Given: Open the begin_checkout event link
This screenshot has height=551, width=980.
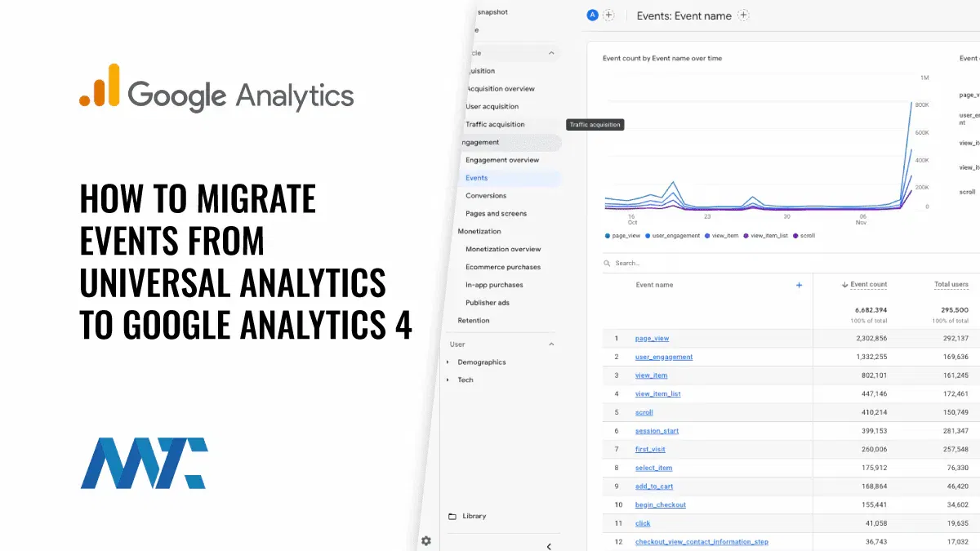Looking at the screenshot, I should click(x=661, y=504).
